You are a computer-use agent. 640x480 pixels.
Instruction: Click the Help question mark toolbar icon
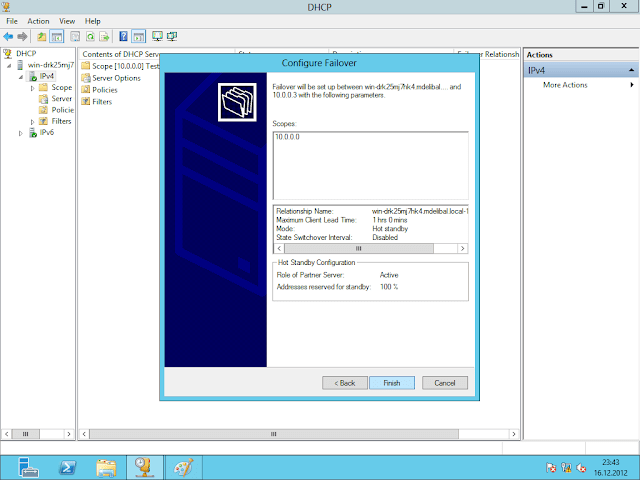coord(123,36)
